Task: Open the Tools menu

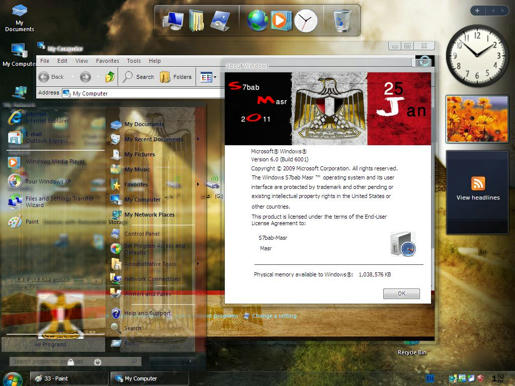Action: click(x=134, y=61)
